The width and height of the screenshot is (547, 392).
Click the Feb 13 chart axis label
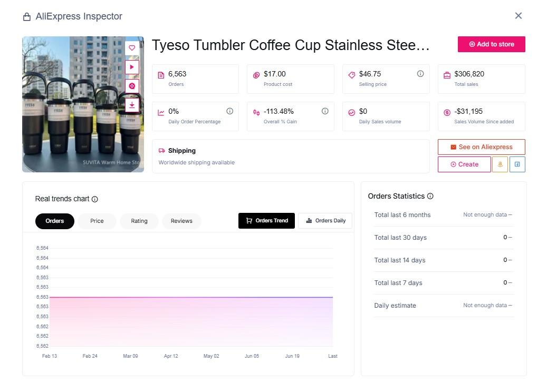pyautogui.click(x=50, y=356)
